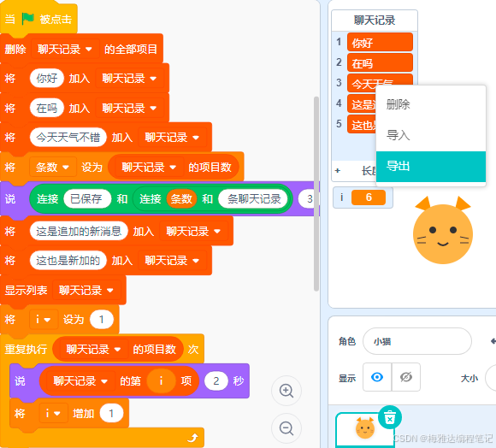The width and height of the screenshot is (496, 448).
Task: Hide the sprite using crossed-eye icon
Action: coord(406,377)
